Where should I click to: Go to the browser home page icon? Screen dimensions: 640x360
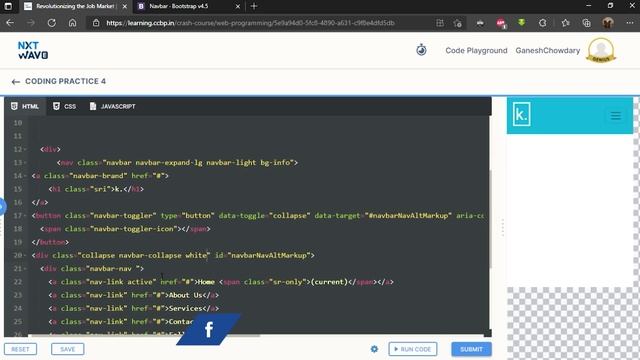pyautogui.click(x=72, y=23)
